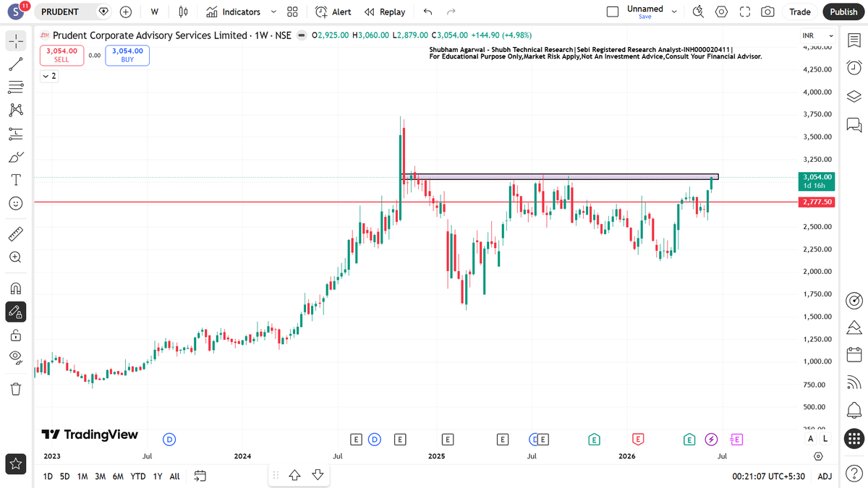This screenshot has width=868, height=488.
Task: Select the brush drawing tool
Action: coord(16,157)
